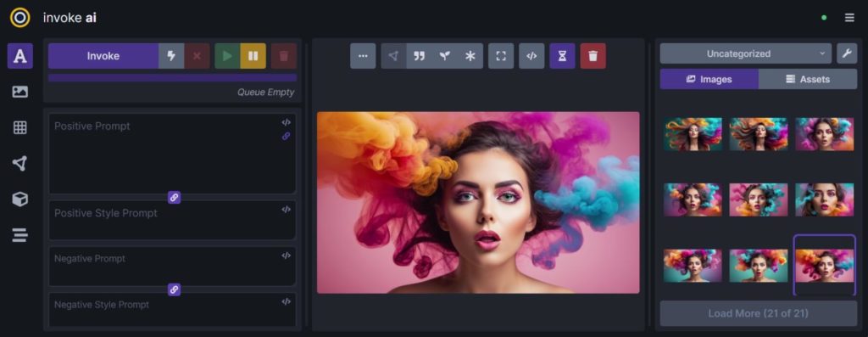This screenshot has width=868, height=337.
Task: Click Load More (21 of 21) button
Action: point(759,314)
